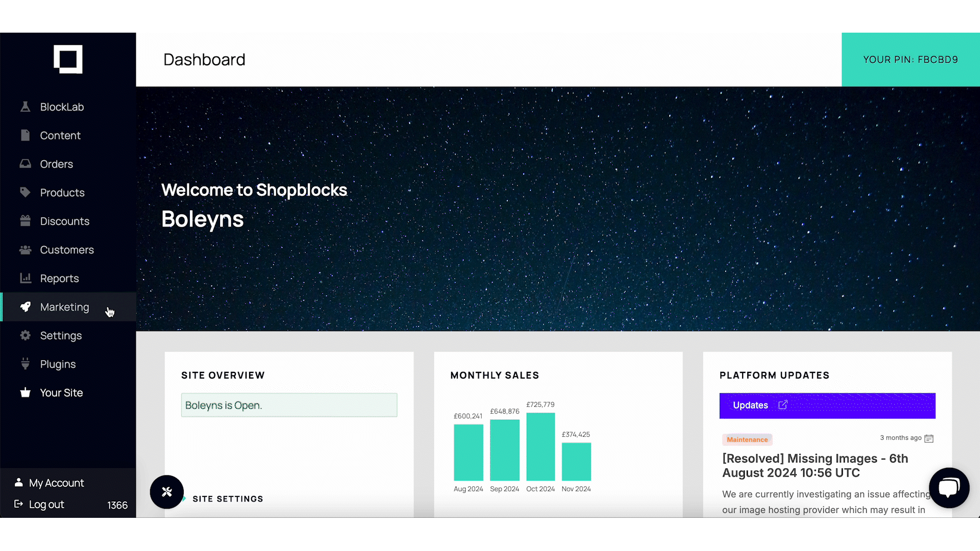Open Content via its page icon

click(26, 135)
